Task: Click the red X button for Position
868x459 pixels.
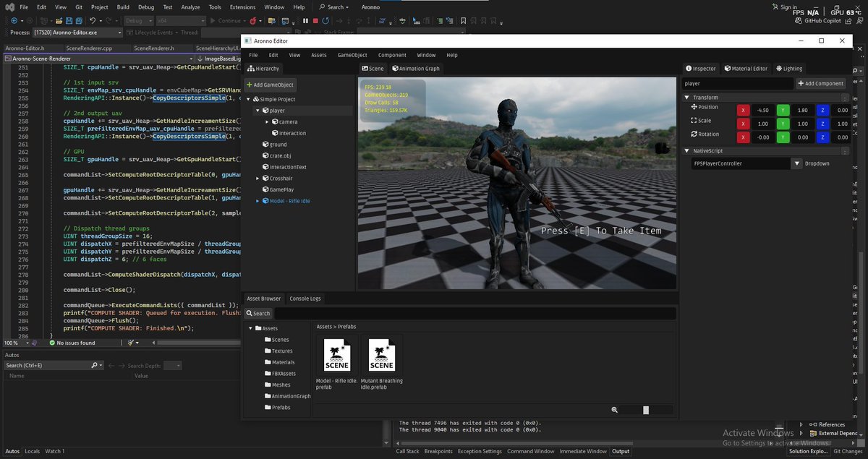Action: point(743,110)
